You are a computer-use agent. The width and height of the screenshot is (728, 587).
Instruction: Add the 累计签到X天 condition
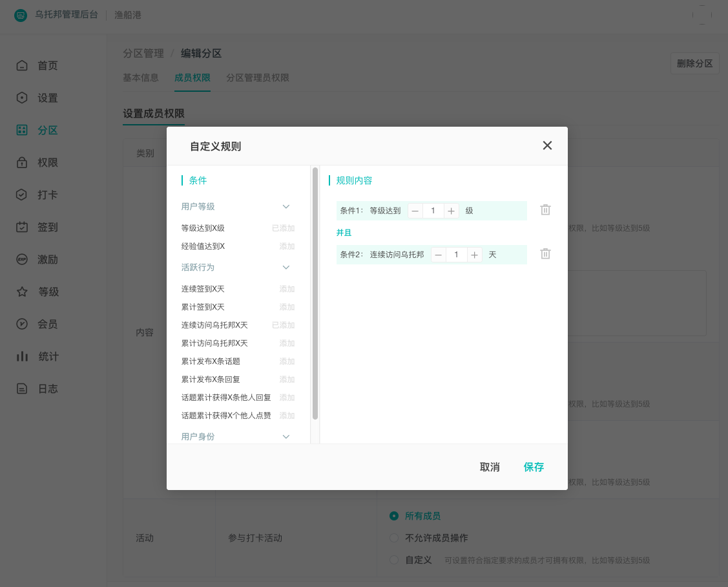click(x=287, y=307)
